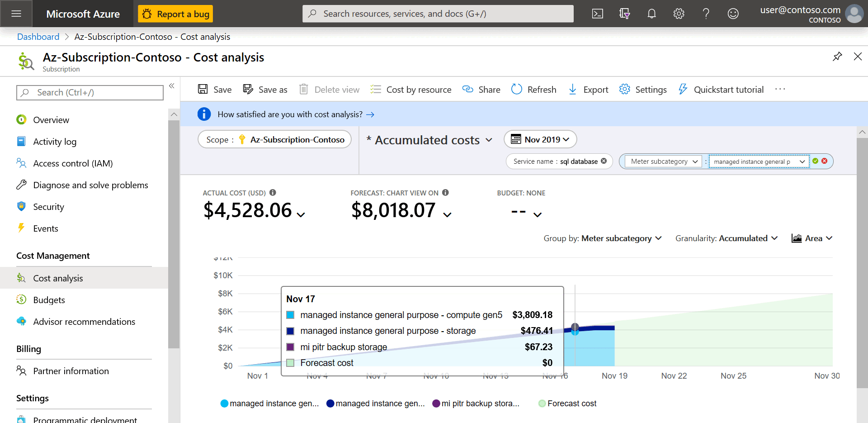The height and width of the screenshot is (423, 868).
Task: Click the feedback smiley icon
Action: point(733,14)
